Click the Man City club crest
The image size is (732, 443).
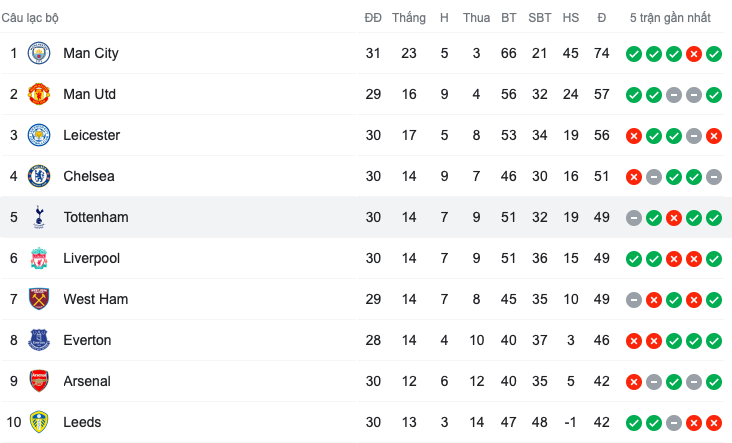(39, 53)
